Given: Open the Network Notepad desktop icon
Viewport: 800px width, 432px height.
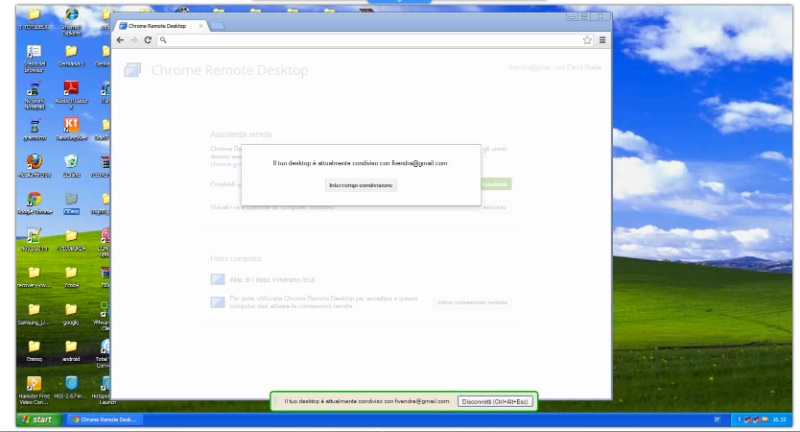Looking at the screenshot, I should coord(34,91).
